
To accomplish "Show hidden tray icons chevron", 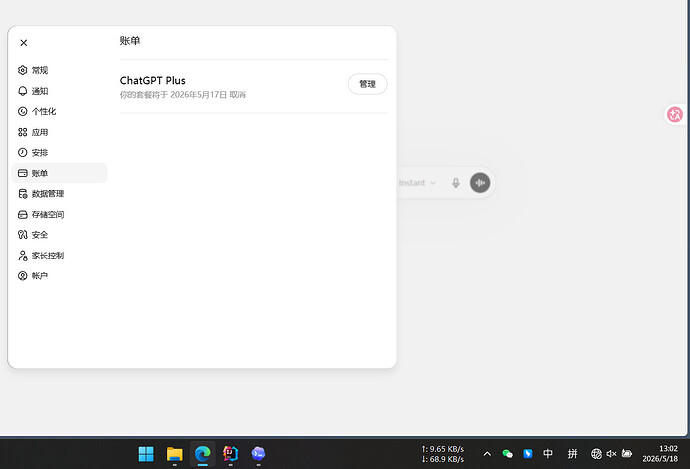I will point(487,454).
